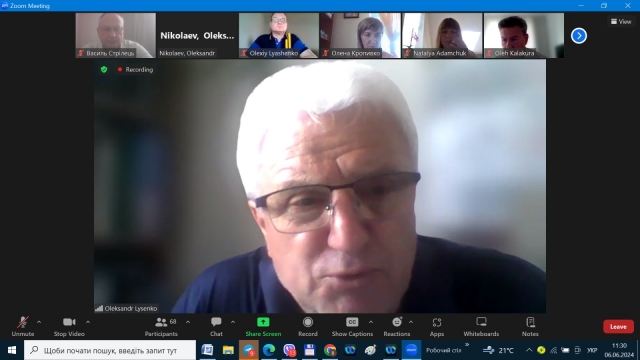Select Nikolaev, Oleksandr participant tile
This screenshot has height=360, width=640.
(197, 35)
